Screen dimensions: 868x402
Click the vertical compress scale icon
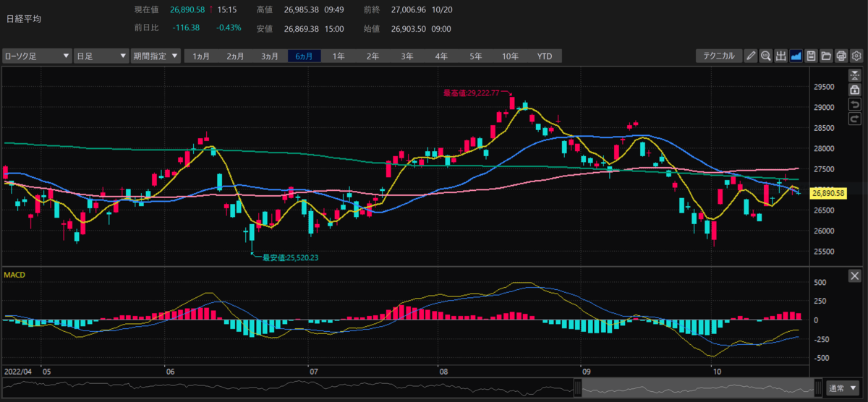pyautogui.click(x=855, y=75)
